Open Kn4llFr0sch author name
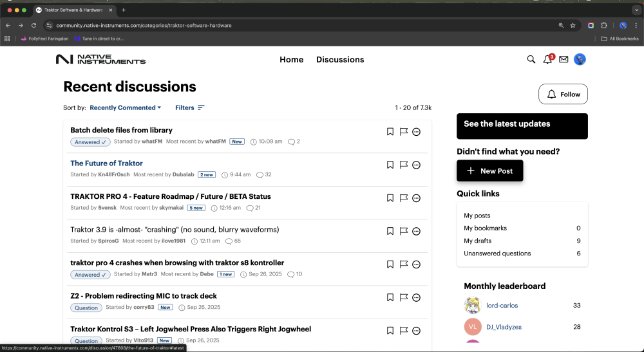 114,174
